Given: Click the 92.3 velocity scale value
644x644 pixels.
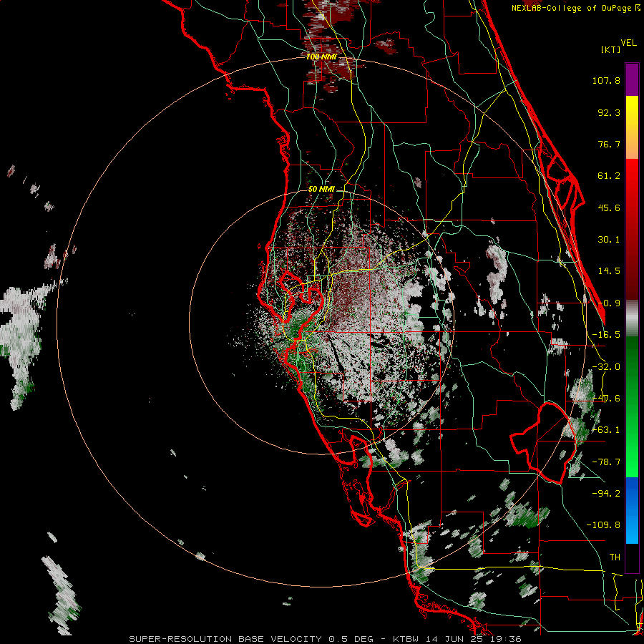Looking at the screenshot, I should click(609, 112).
